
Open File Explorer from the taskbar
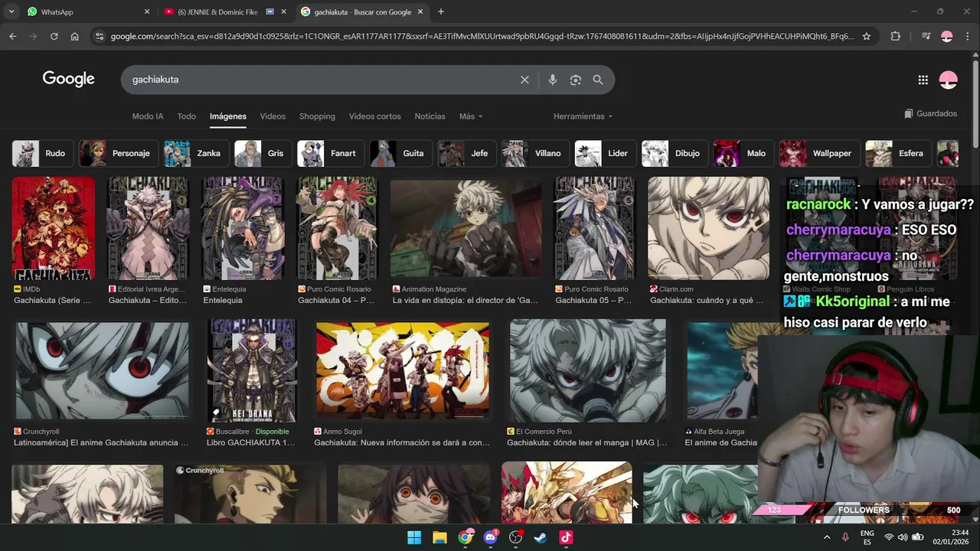pyautogui.click(x=439, y=537)
